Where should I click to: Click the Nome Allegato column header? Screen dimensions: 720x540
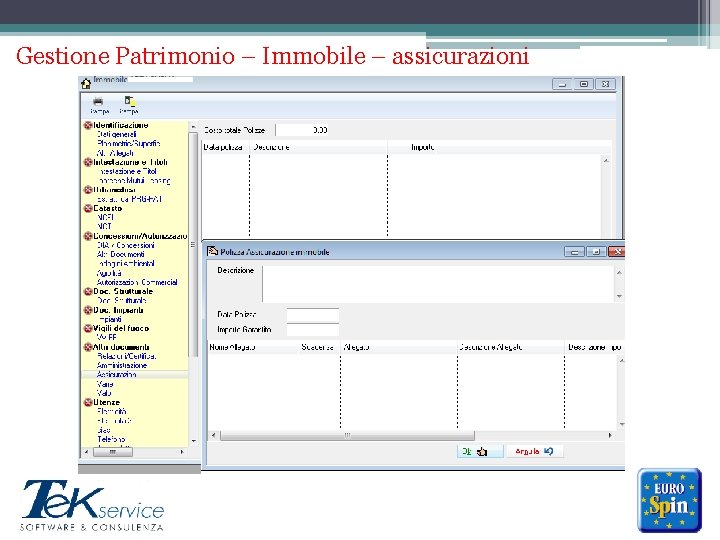click(x=253, y=347)
